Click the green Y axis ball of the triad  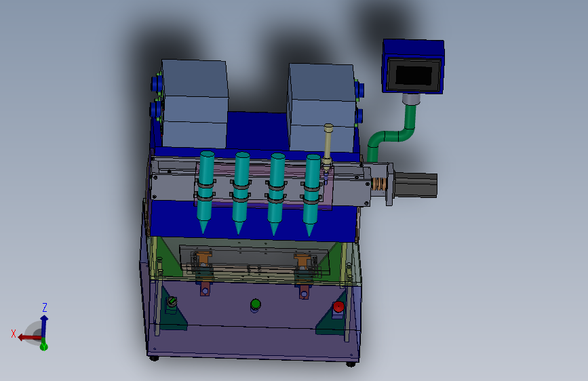[44, 346]
